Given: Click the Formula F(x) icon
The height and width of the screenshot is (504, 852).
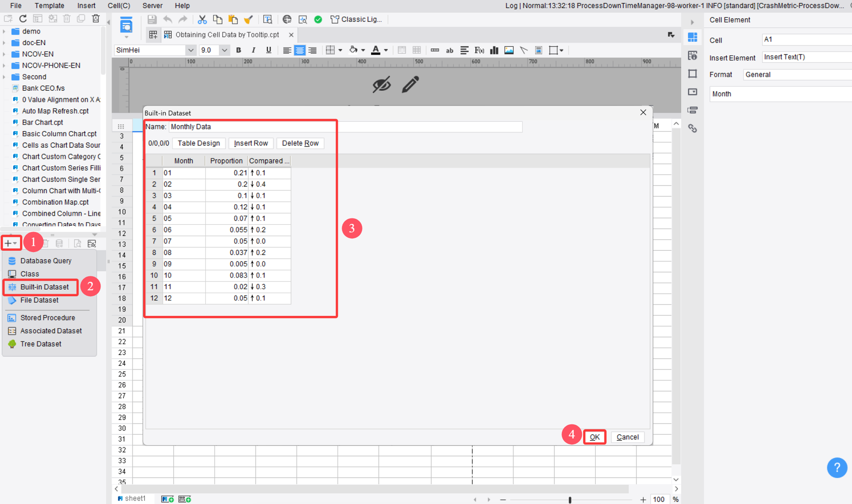Looking at the screenshot, I should [x=479, y=50].
